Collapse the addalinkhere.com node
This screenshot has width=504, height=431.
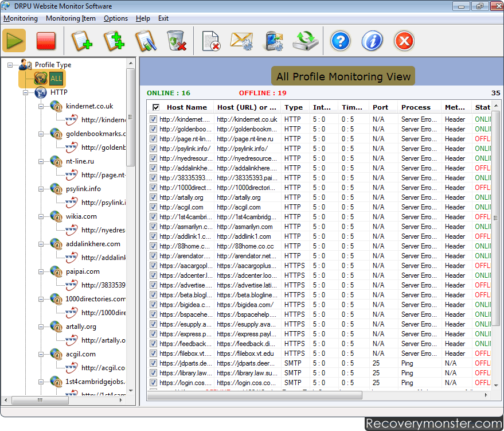pos(41,244)
